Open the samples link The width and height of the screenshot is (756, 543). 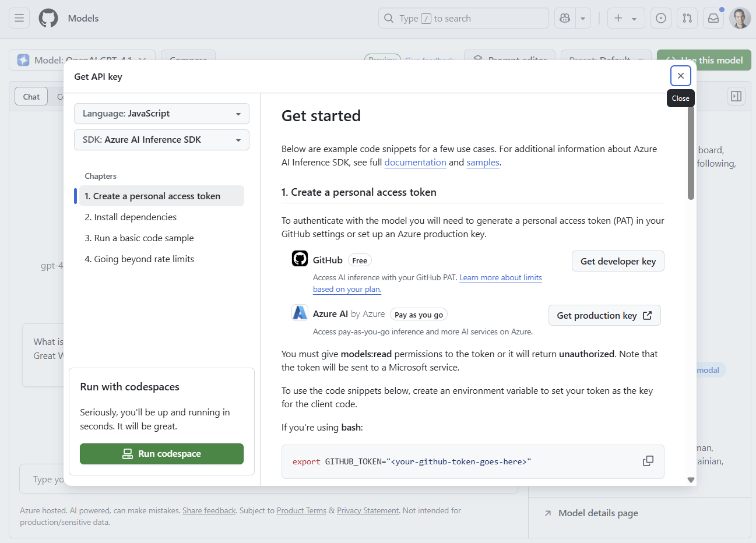pyautogui.click(x=483, y=163)
